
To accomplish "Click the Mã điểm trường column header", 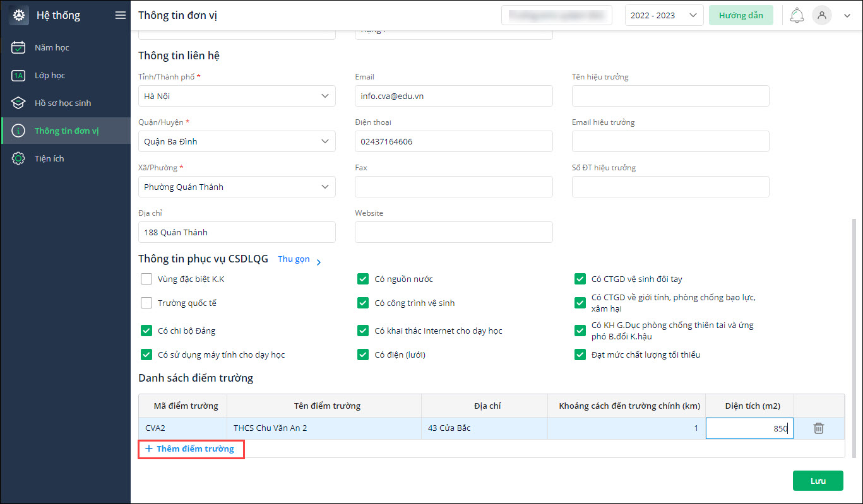I will click(x=183, y=406).
